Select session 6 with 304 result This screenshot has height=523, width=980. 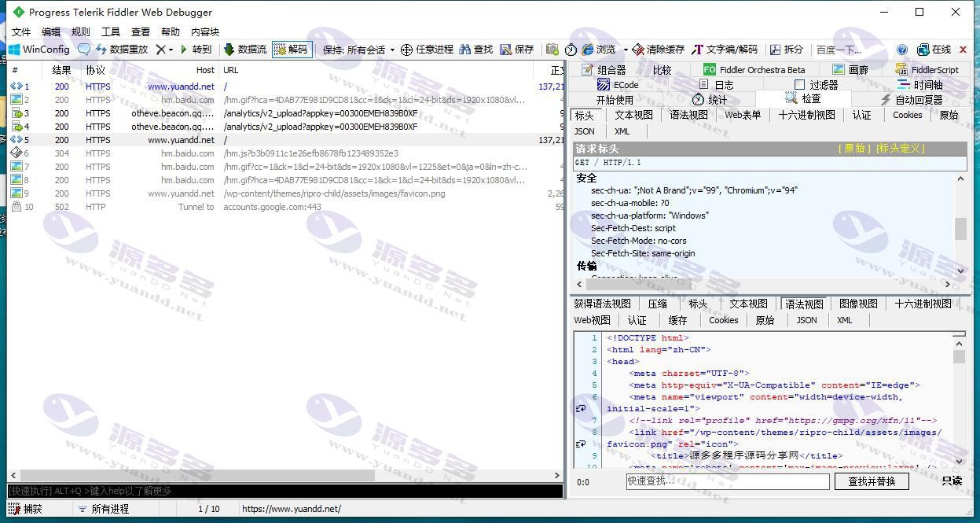285,153
